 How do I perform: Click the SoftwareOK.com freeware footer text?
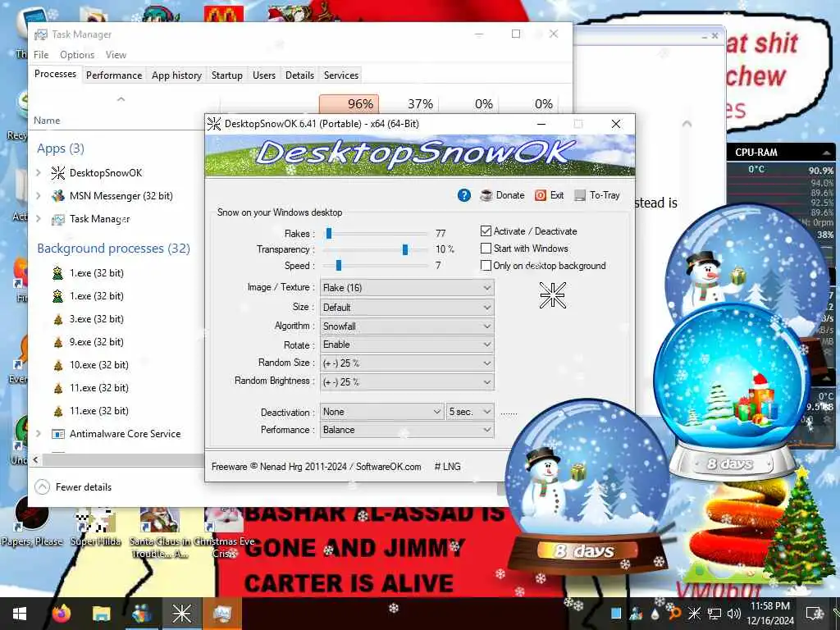tap(316, 467)
